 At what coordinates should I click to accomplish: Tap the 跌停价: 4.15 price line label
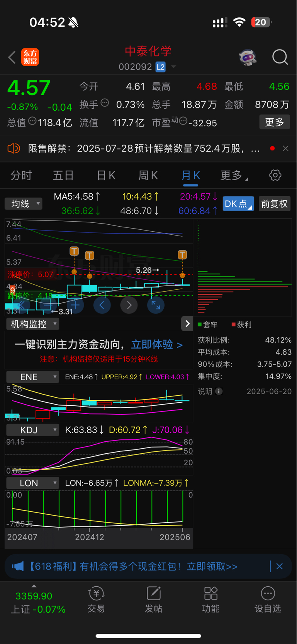(30, 296)
